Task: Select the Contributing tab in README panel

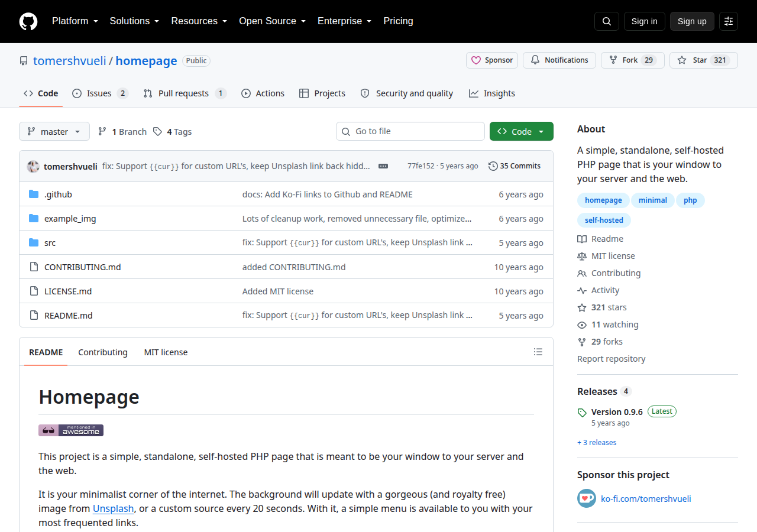Action: [103, 352]
